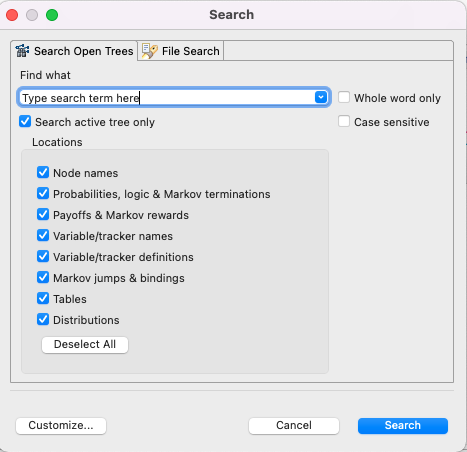
Task: Disable Variable/tracker definitions checkbox
Action: (x=43, y=256)
